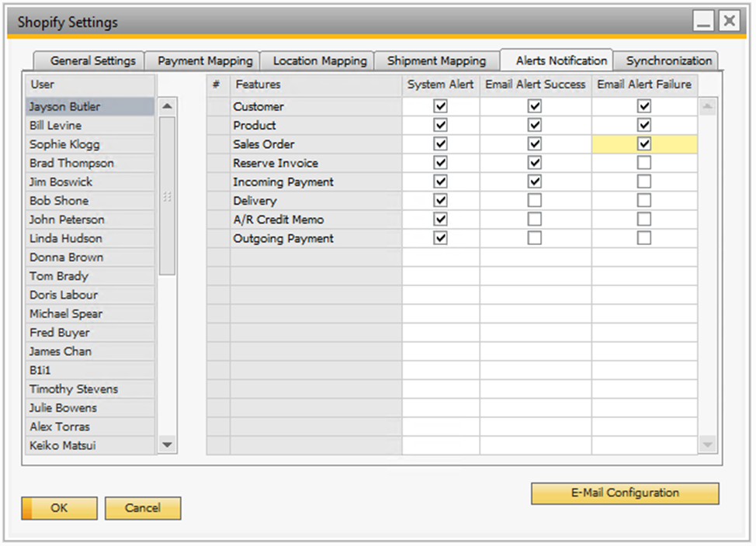Uncheck System Alert for Customer
Screen dimensions: 756x546
441,106
